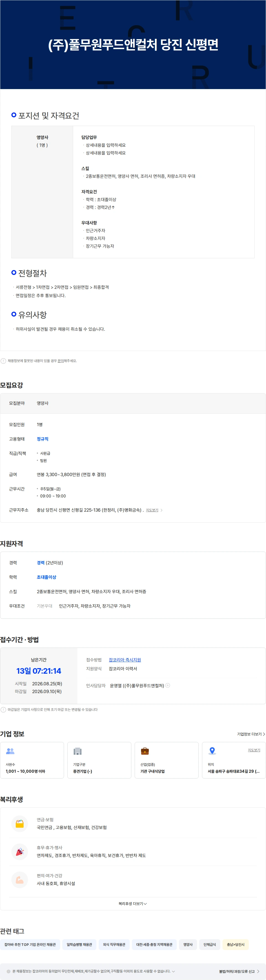This screenshot has height=980, width=266.
Task: Click the salary text 연봉 3,300~3,800만원
Action: [71, 474]
